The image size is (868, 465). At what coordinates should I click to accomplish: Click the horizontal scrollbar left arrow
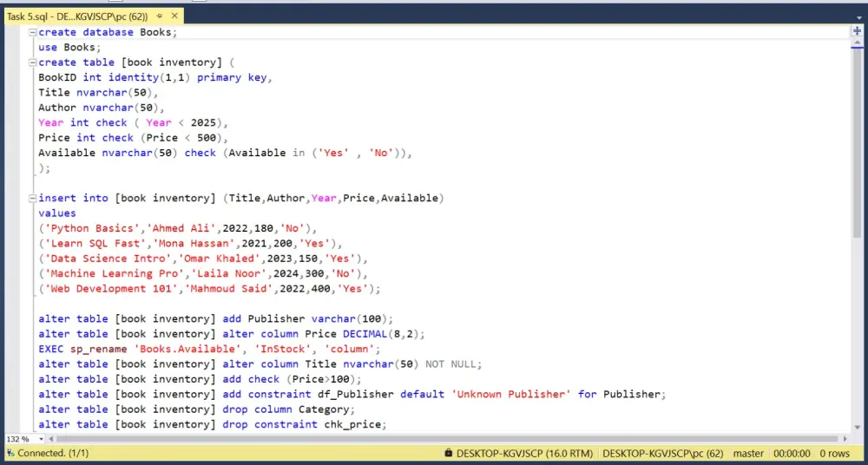click(x=51, y=439)
